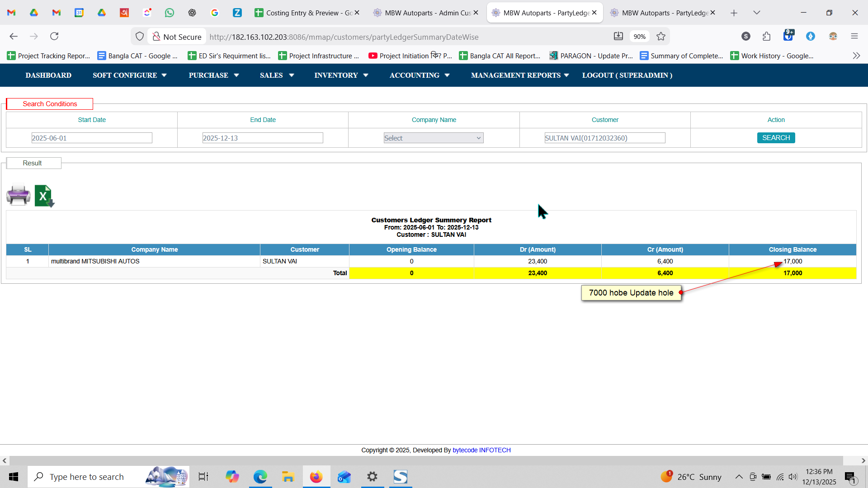Open the Firefox extensions puzzle icon

coord(766,36)
